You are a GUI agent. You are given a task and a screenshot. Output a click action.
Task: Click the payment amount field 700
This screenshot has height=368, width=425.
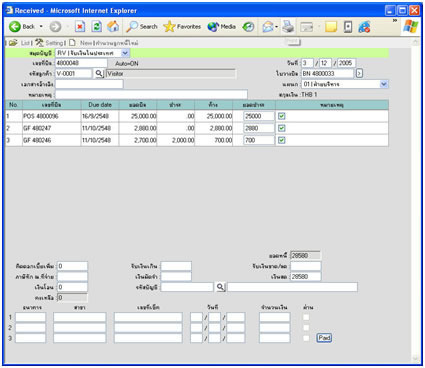pyautogui.click(x=259, y=140)
